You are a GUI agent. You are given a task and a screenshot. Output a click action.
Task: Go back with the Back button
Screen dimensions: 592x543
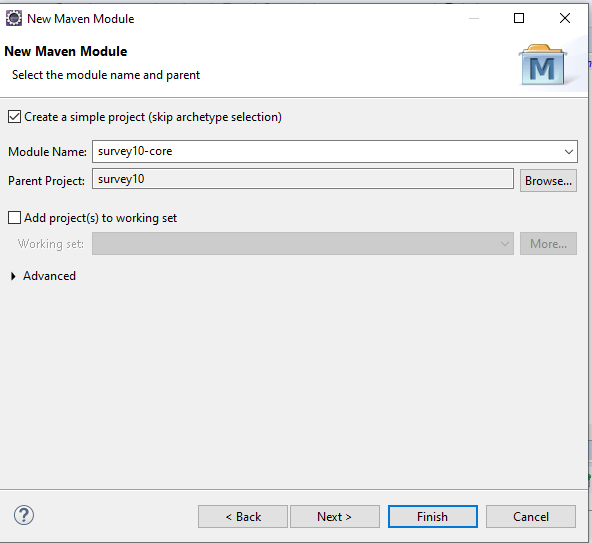click(x=243, y=516)
